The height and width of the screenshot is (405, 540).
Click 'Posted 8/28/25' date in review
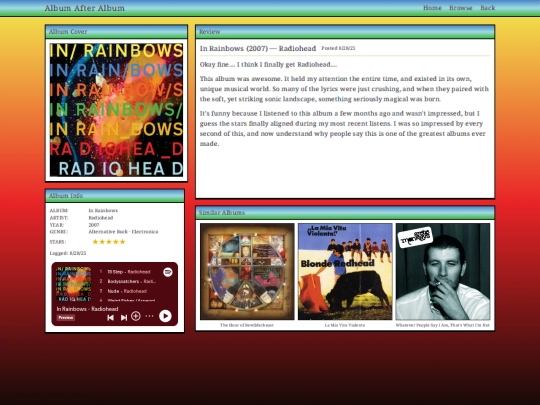click(338, 48)
